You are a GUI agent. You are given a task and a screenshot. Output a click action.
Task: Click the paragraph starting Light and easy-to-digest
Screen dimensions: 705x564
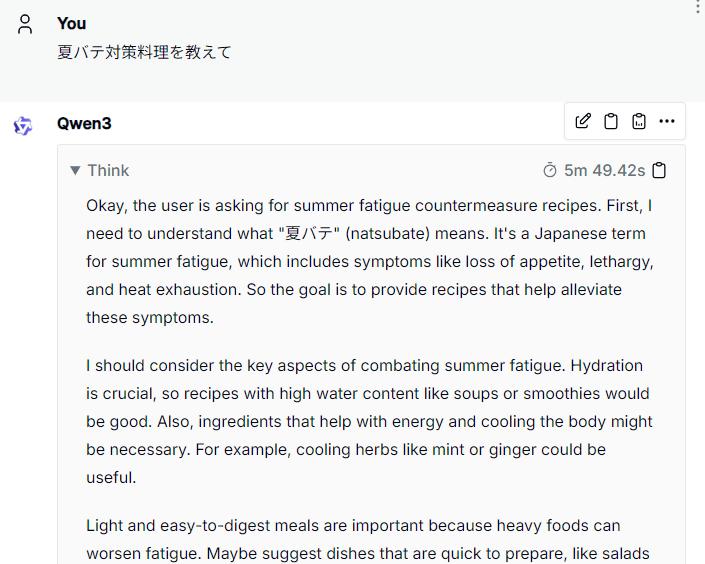tap(370, 540)
